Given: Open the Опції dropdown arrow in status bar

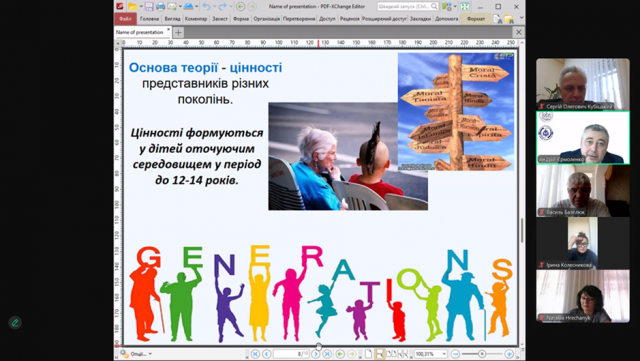Looking at the screenshot, I should click(x=150, y=354).
